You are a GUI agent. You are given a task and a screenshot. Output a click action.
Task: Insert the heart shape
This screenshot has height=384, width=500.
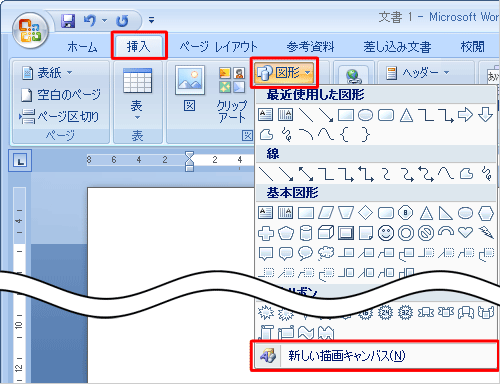point(465,232)
